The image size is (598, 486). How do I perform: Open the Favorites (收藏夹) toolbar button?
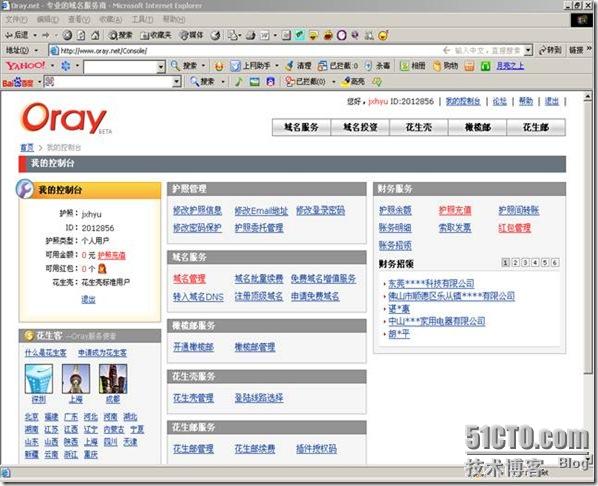[x=156, y=35]
